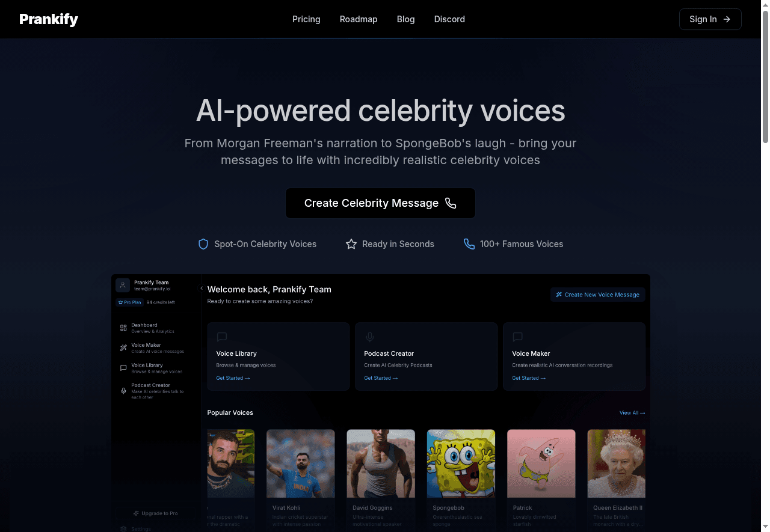Click the Voice Maker wand icon in sidebar

click(123, 348)
